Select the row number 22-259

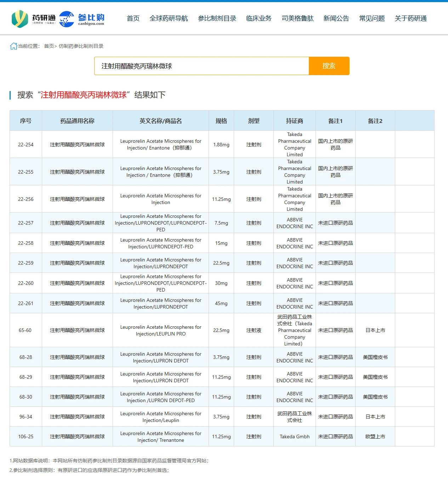(26, 263)
